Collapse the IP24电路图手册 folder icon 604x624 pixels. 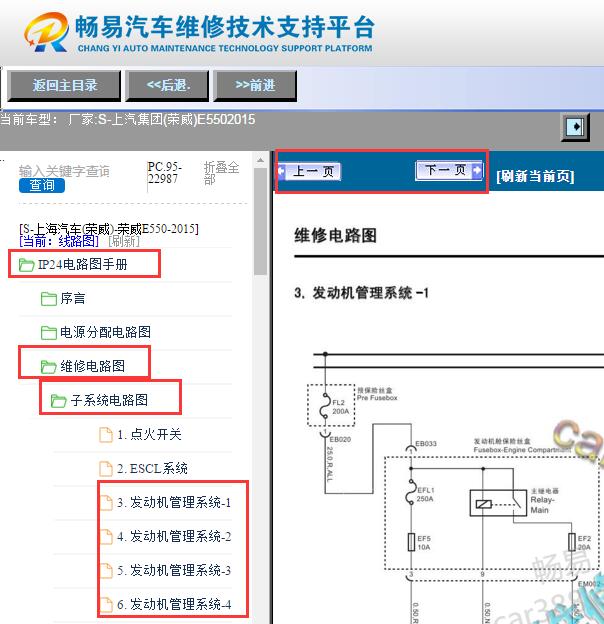point(27,265)
